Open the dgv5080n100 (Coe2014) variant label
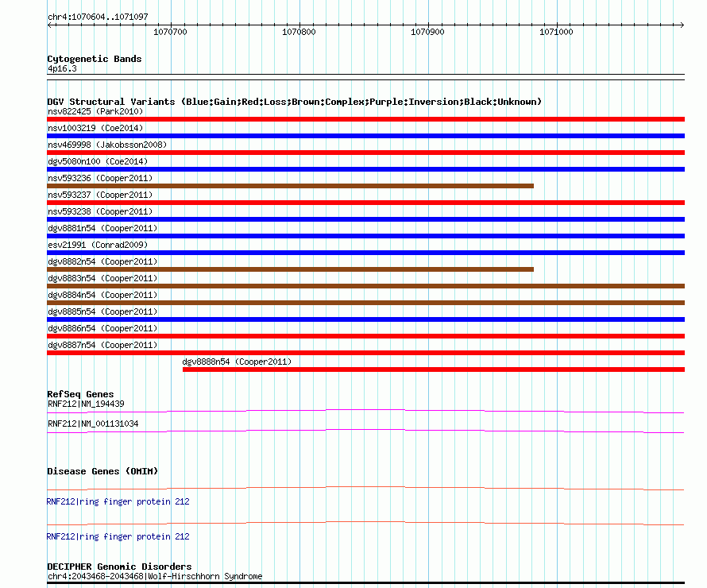 [x=98, y=161]
